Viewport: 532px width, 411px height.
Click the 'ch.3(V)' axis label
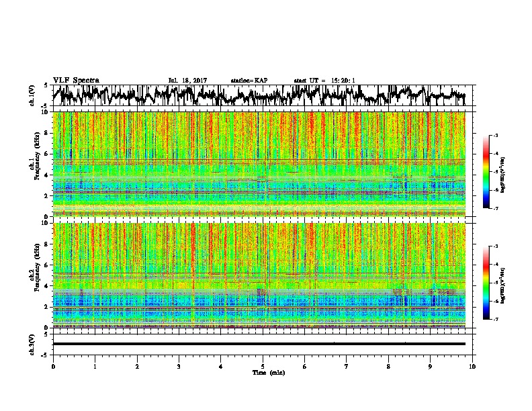click(x=32, y=345)
